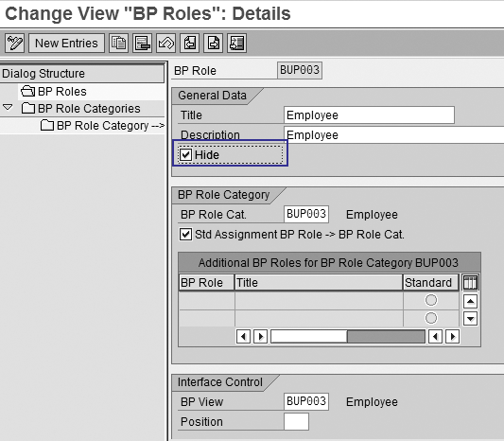
Task: Click the Position input field
Action: 296,422
